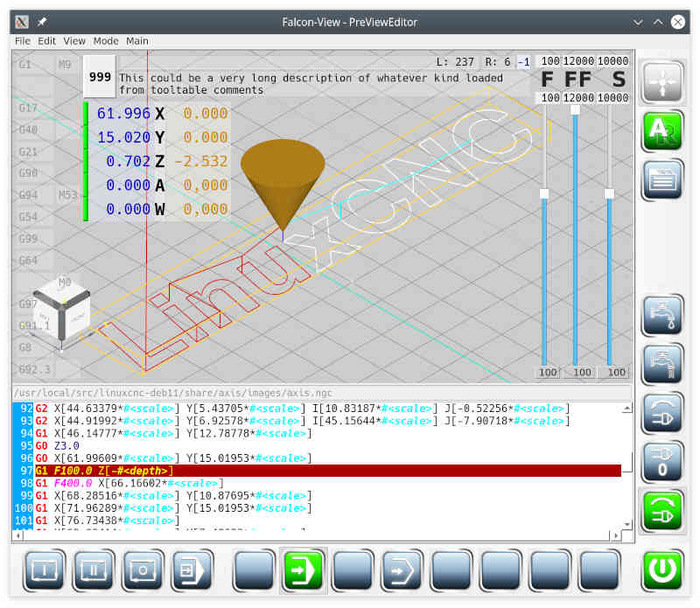700x608 pixels.
Task: Open the View menu
Action: 74,41
